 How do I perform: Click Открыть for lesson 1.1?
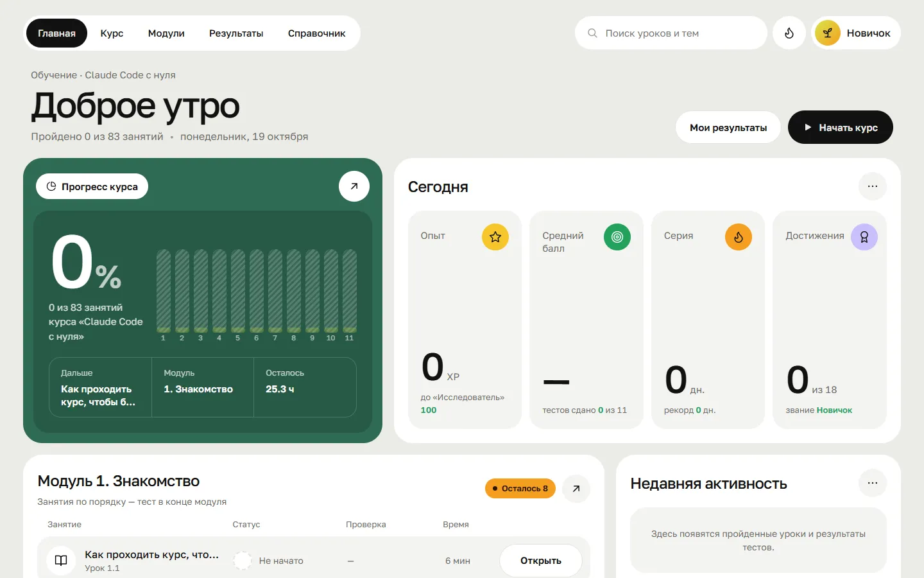tap(541, 561)
